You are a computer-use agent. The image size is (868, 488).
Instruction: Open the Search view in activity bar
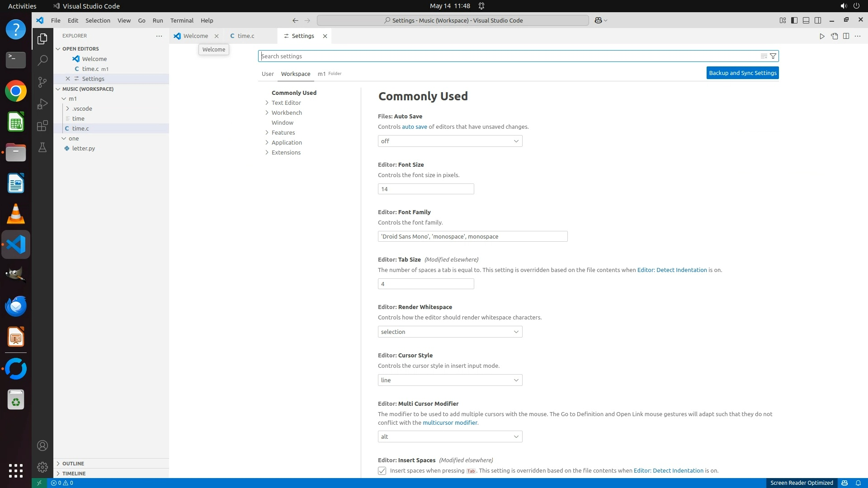42,60
